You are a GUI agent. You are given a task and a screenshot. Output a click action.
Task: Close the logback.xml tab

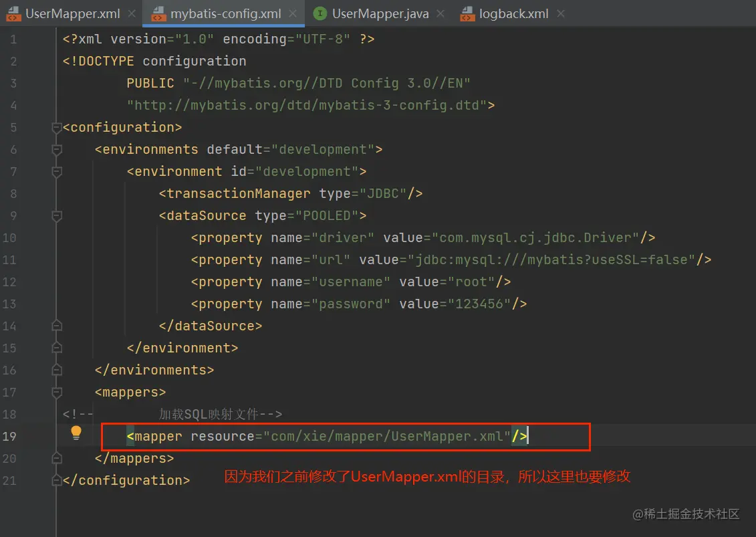pos(560,13)
